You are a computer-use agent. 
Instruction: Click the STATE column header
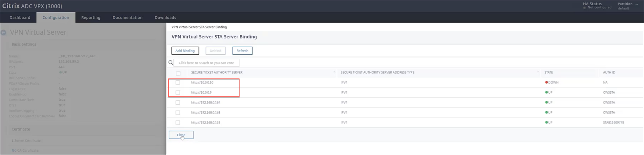coord(548,72)
